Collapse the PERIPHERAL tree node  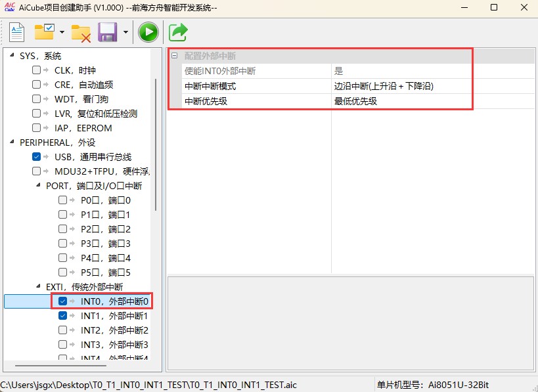pos(12,141)
